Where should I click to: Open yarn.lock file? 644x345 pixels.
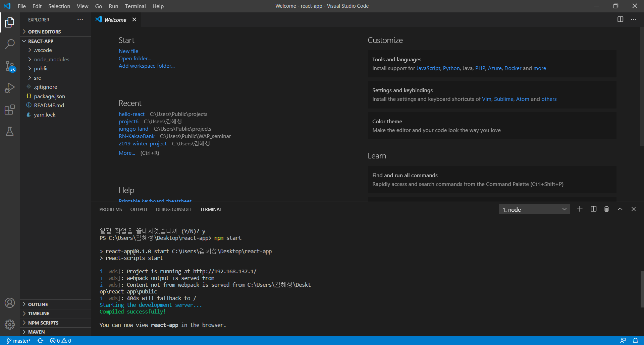point(55,115)
